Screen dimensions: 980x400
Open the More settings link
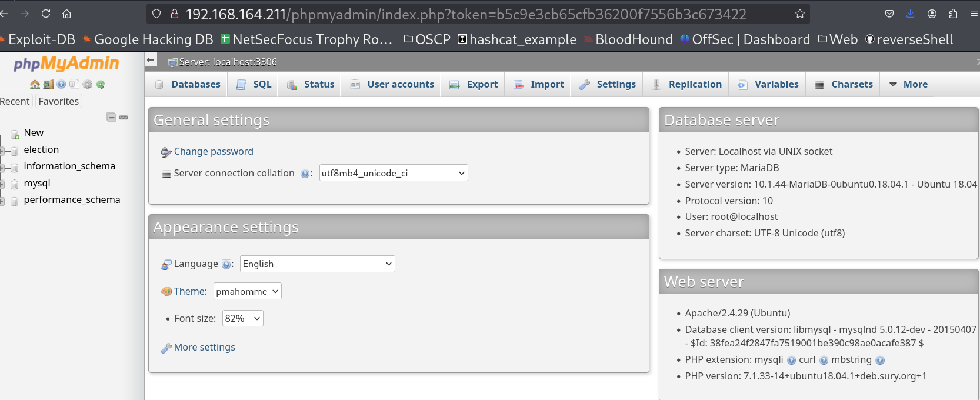[204, 348]
